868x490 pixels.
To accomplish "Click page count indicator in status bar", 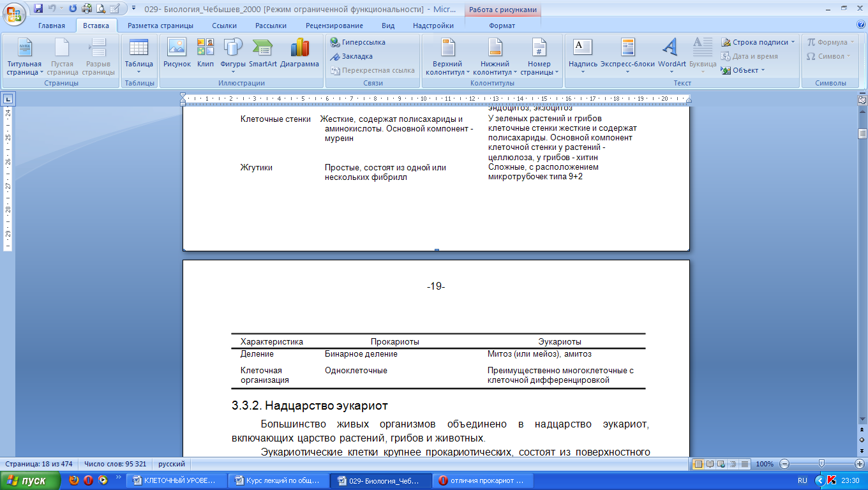I will 39,464.
